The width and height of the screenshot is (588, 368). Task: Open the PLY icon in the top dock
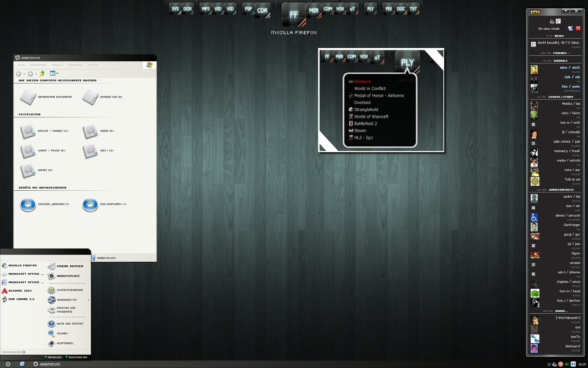[371, 9]
